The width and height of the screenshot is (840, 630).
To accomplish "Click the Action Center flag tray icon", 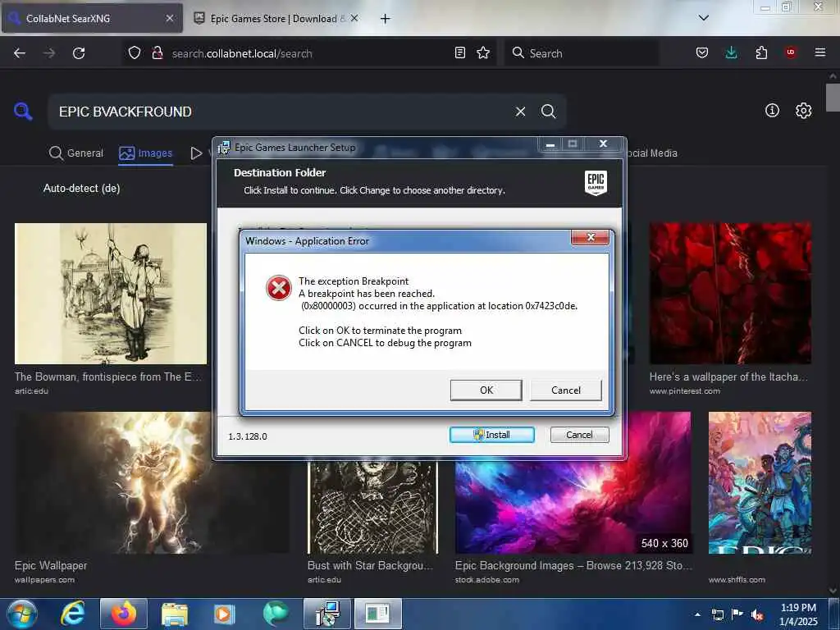I will point(737,614).
